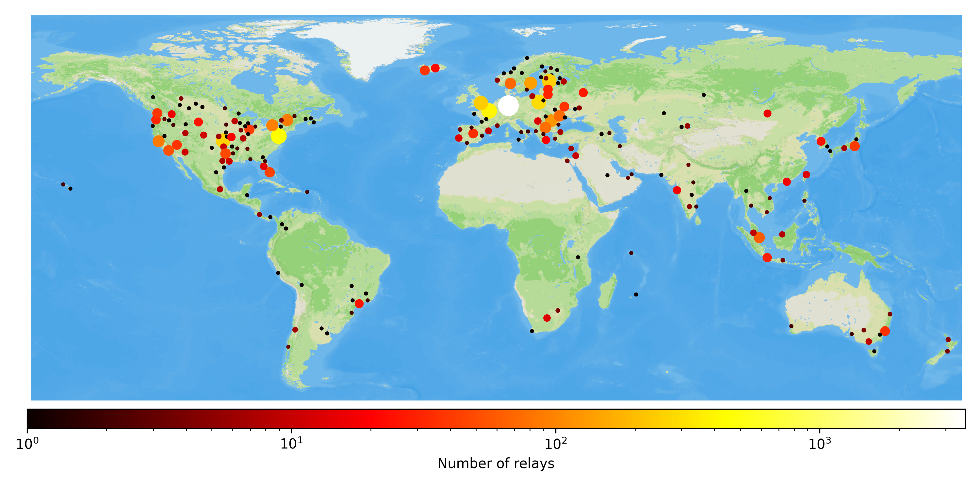Click the 10³ colorbar tick label
Viewport: 980px width, 490px height.
click(820, 443)
